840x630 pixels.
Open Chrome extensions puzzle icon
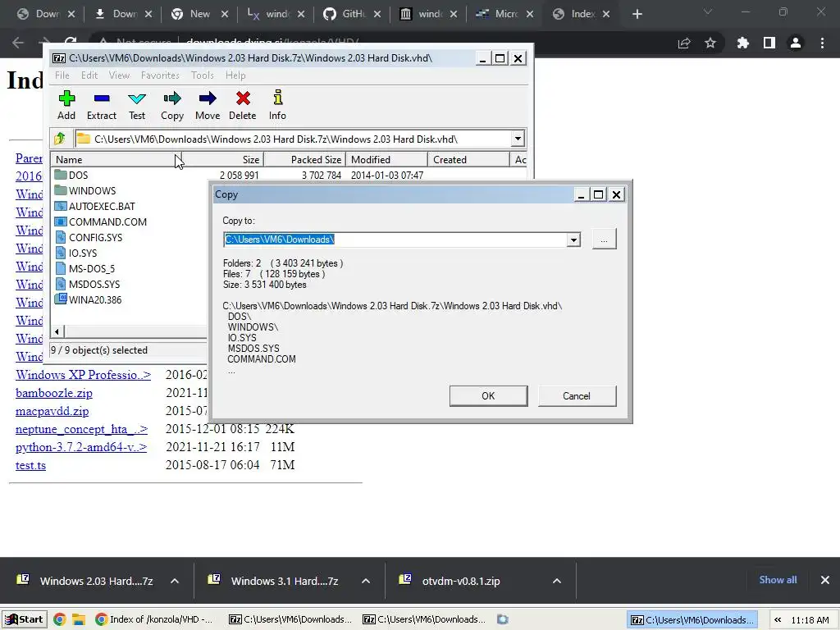(743, 43)
